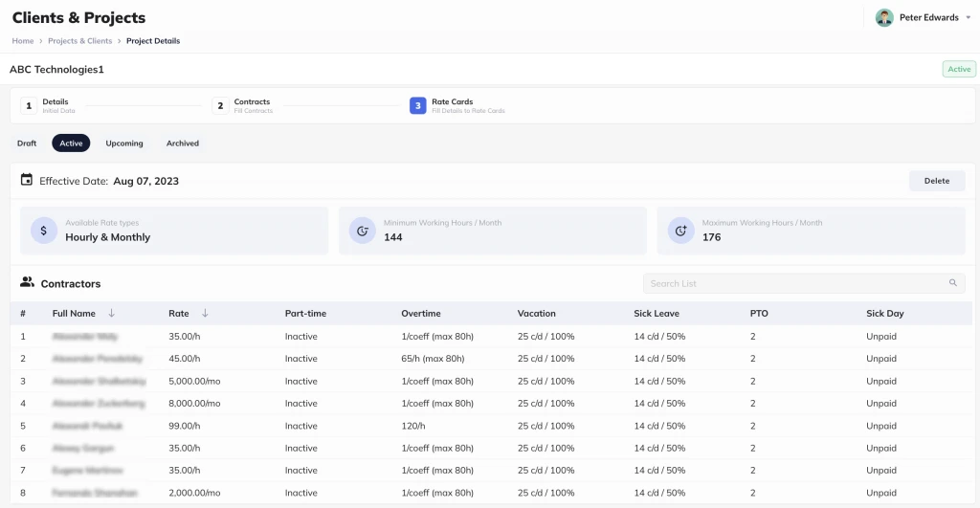Viewport: 980px width, 508px height.
Task: Click the Delete button
Action: 937,181
